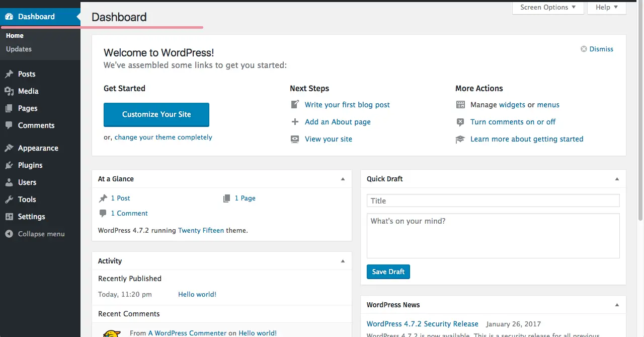Image resolution: width=644 pixels, height=337 pixels.
Task: Expand the Screen Options dropdown
Action: (x=548, y=8)
